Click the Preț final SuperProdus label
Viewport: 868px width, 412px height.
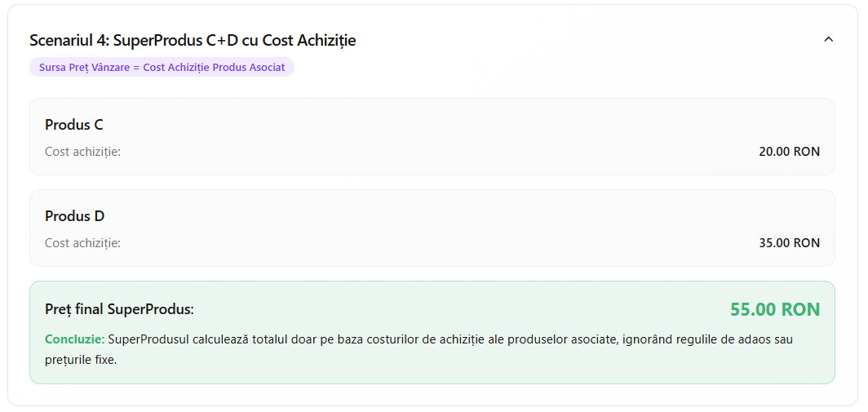[x=120, y=310]
